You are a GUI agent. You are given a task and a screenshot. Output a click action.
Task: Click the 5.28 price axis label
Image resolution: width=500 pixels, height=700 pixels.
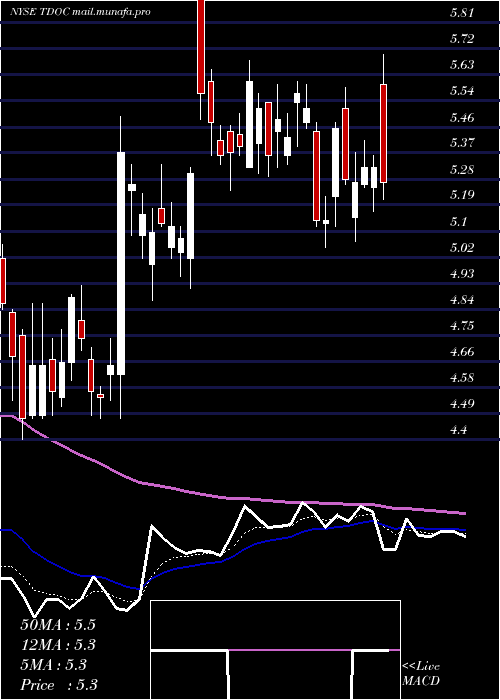point(462,170)
